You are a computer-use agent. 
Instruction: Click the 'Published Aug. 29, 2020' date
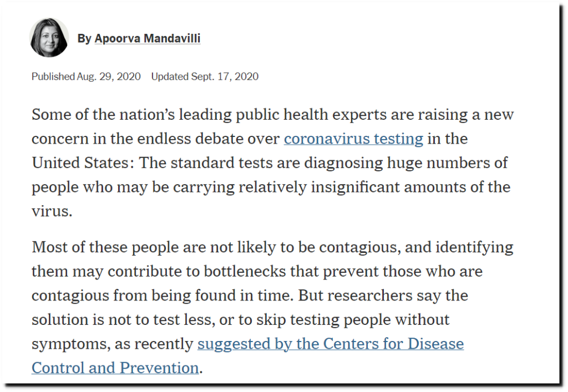(x=86, y=77)
